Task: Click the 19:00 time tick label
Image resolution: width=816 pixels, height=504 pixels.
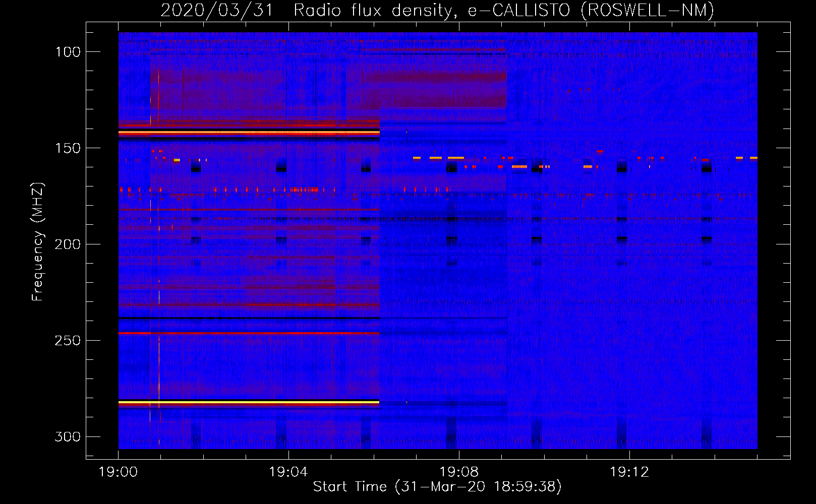Action: (x=118, y=472)
